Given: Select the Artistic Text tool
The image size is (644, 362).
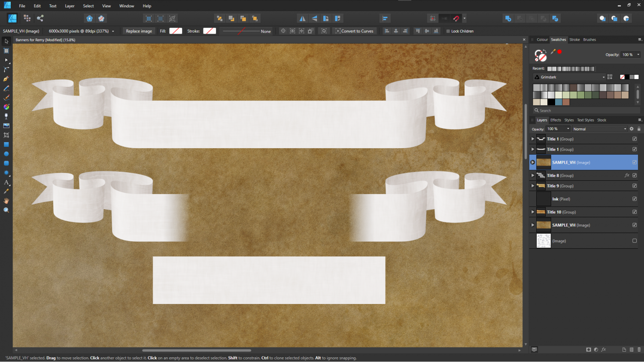Looking at the screenshot, I should pos(6,182).
